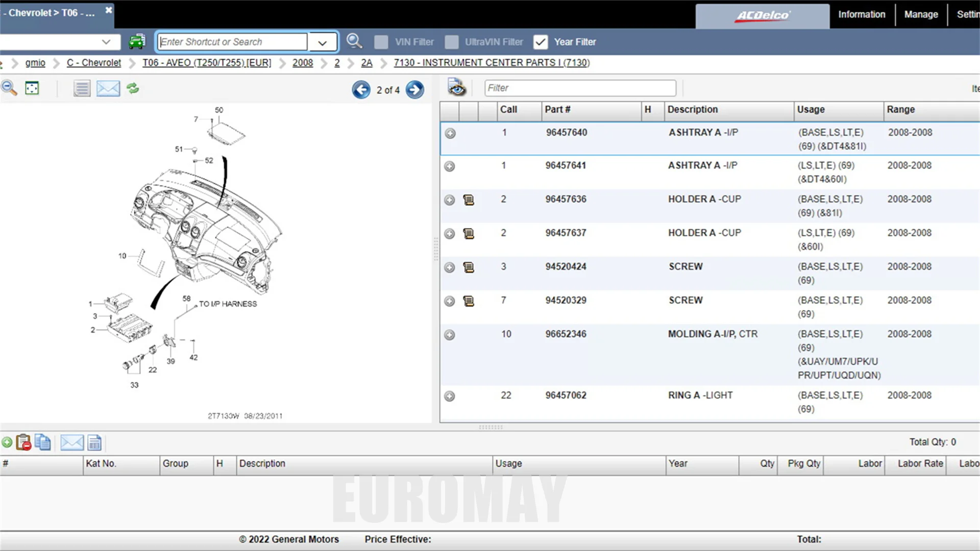Screen dimensions: 980x551
Task: Click the fit-to-window icon above the diagram
Action: [32, 88]
